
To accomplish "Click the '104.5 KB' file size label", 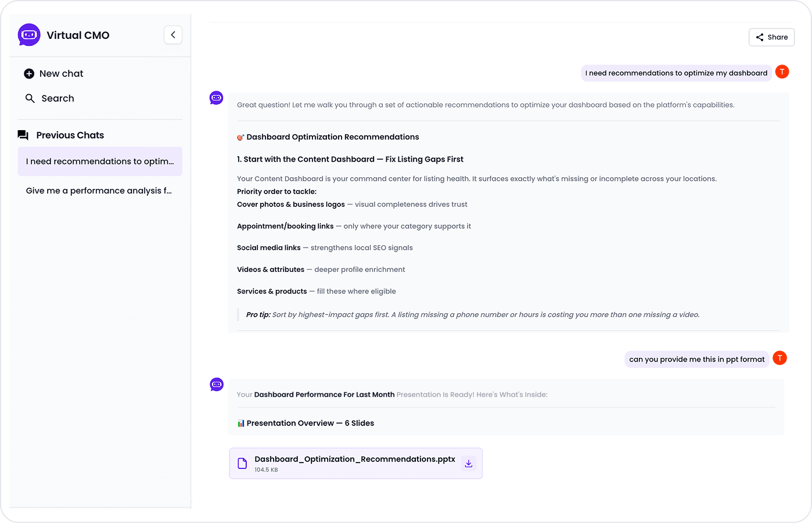I will 266,470.
